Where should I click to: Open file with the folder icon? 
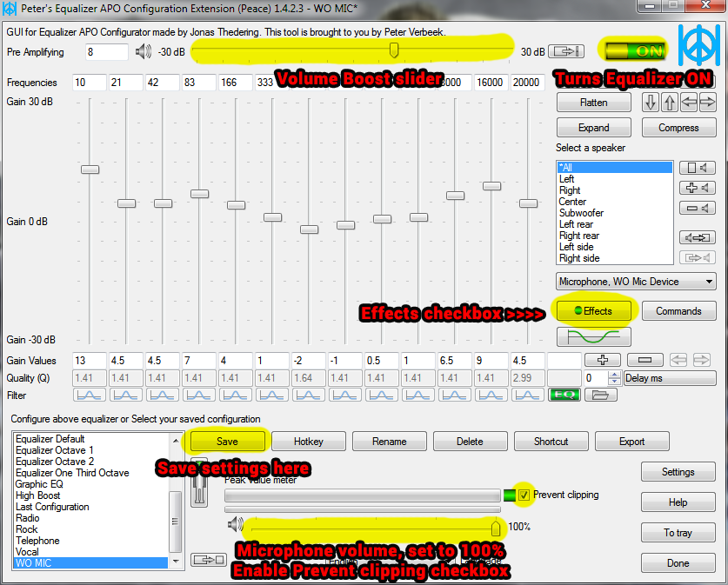pyautogui.click(x=600, y=395)
